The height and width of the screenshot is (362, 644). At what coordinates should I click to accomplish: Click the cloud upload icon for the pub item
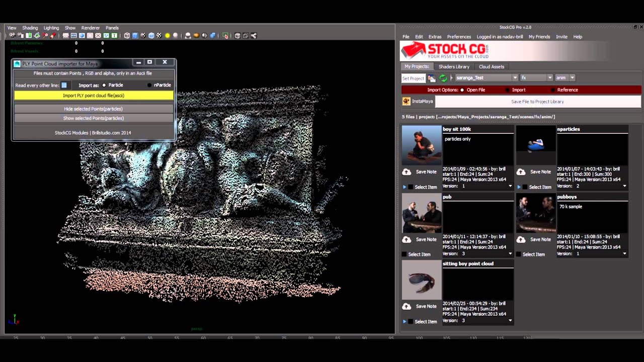407,239
